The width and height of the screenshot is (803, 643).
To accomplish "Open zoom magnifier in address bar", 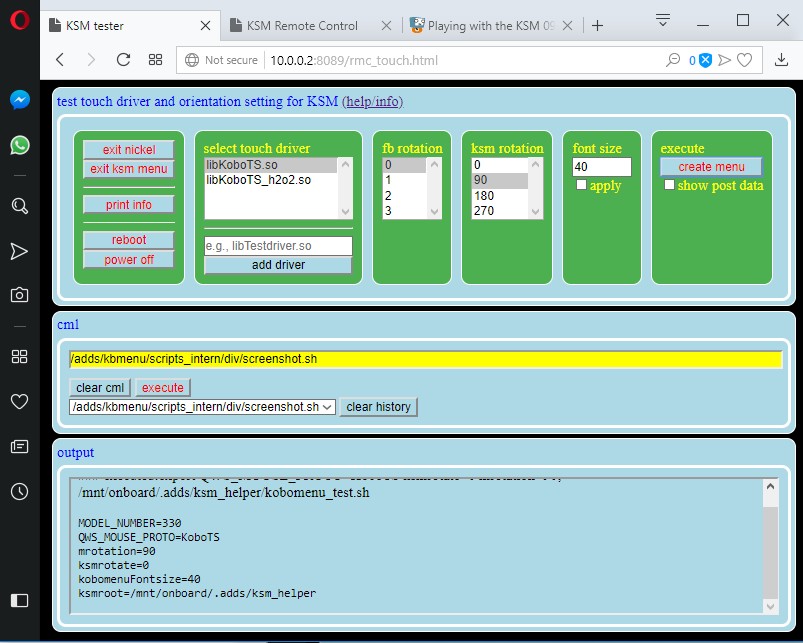I will pyautogui.click(x=672, y=60).
